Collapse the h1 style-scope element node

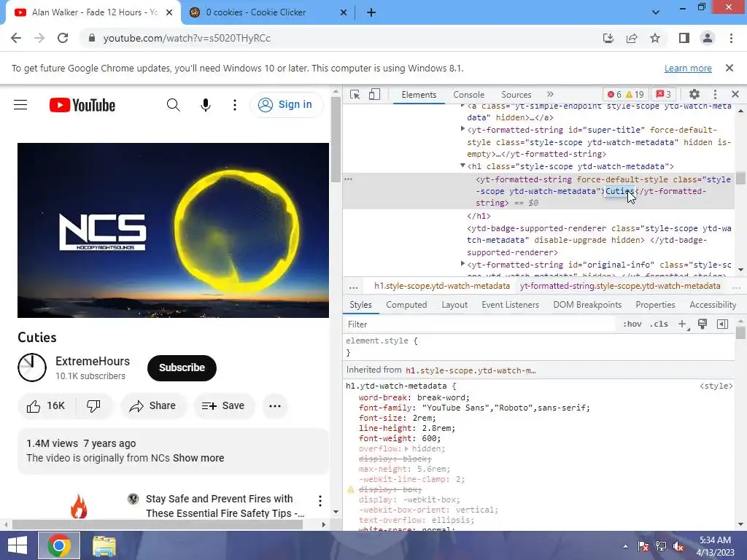pos(462,166)
